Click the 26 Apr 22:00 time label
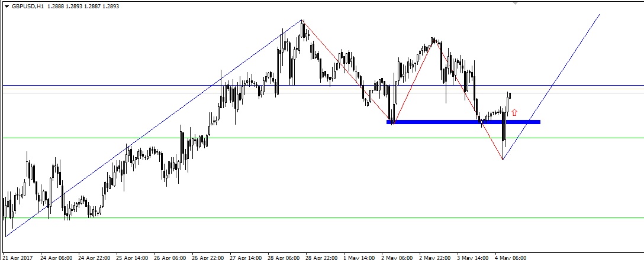The width and height of the screenshot is (644, 260). 208,257
